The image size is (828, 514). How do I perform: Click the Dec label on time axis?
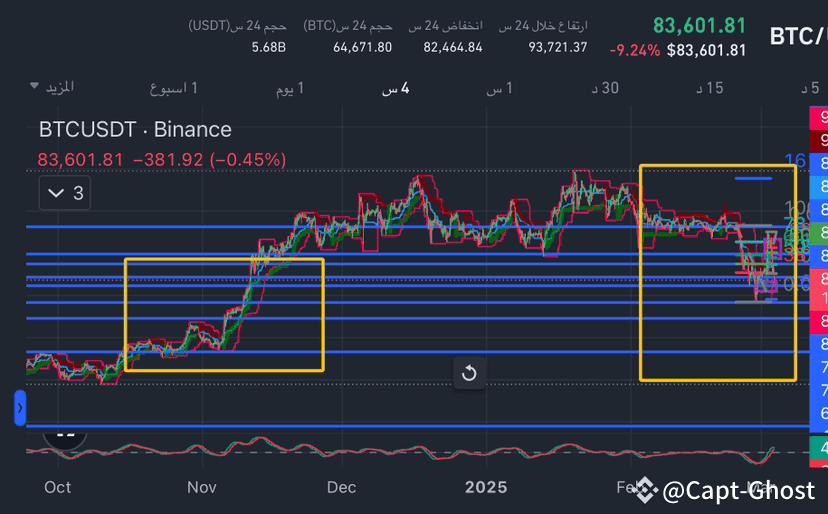click(x=341, y=487)
